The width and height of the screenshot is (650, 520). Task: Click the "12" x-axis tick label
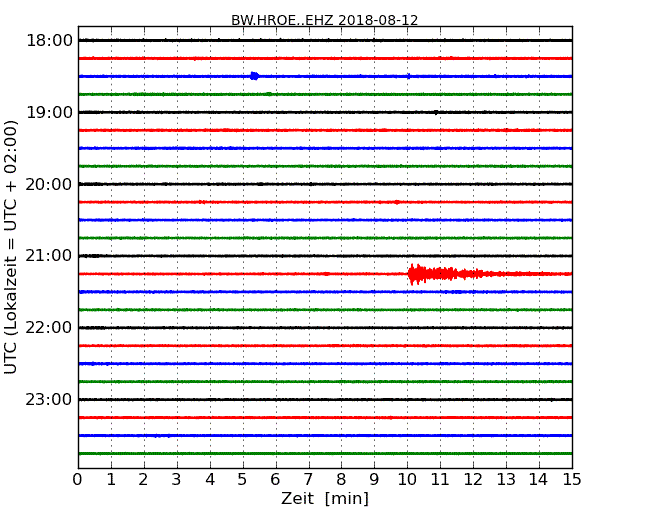[x=473, y=480]
